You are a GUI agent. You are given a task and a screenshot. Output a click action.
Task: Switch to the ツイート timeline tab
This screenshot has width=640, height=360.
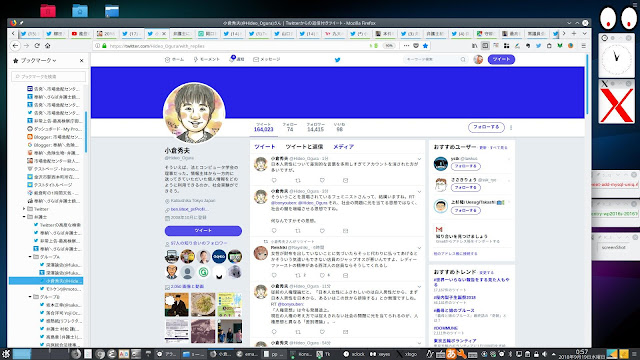264,147
